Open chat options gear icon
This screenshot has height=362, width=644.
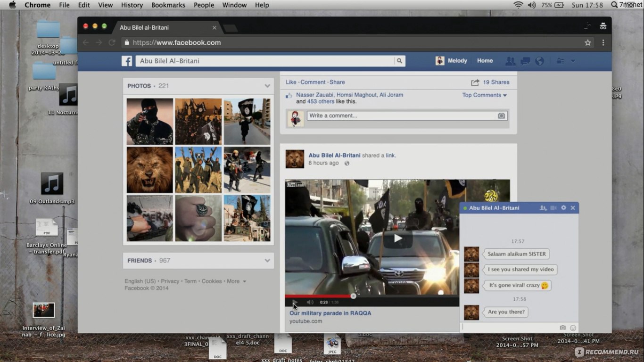[563, 208]
